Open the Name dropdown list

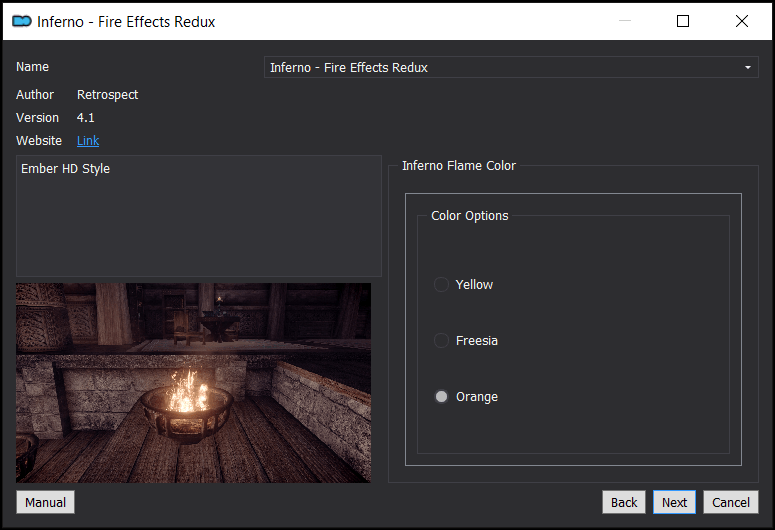pyautogui.click(x=511, y=67)
